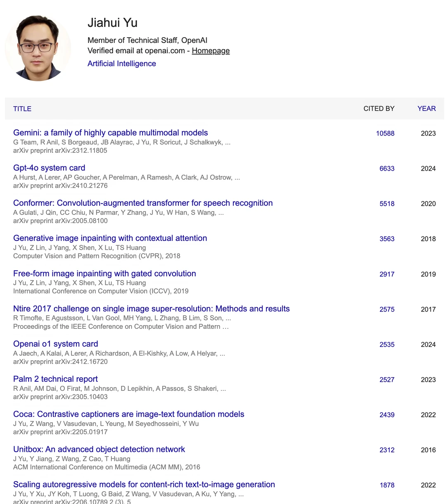Click 'Member of Technical Staff, OpenAI' text
Viewport: 446px width, 504px height.
pos(147,40)
